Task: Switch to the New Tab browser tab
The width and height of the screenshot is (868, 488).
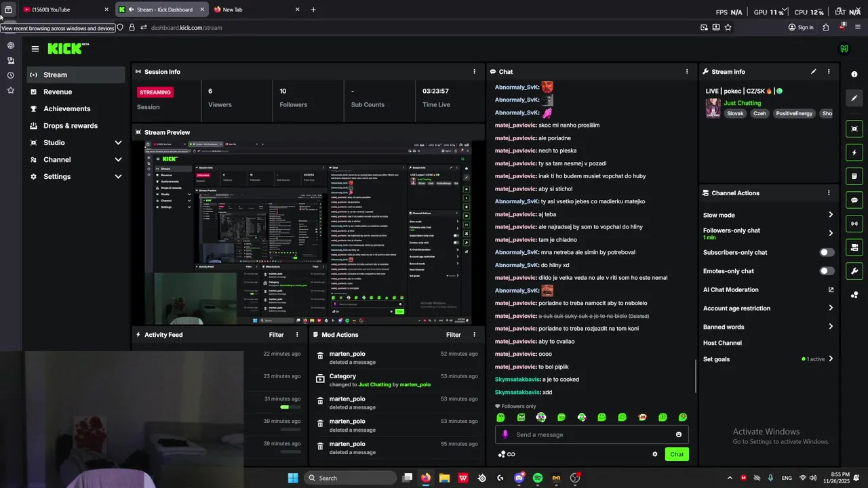Action: (x=256, y=9)
